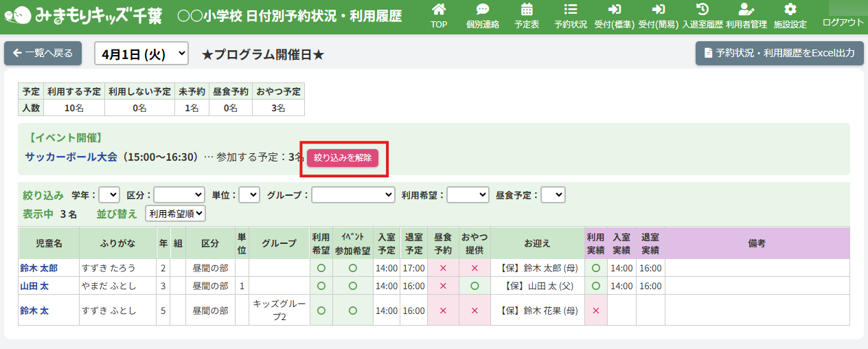Open the 並び替え 利用希望順 dropdown
Image resolution: width=868 pixels, height=349 pixels.
175,214
